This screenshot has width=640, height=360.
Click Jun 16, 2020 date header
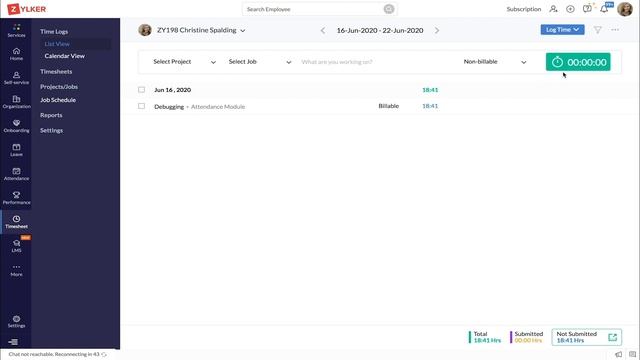[173, 90]
